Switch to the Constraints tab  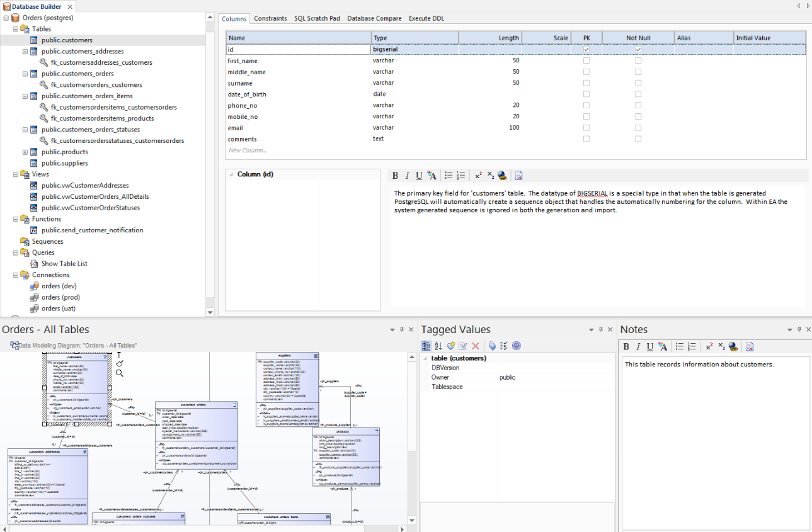270,18
